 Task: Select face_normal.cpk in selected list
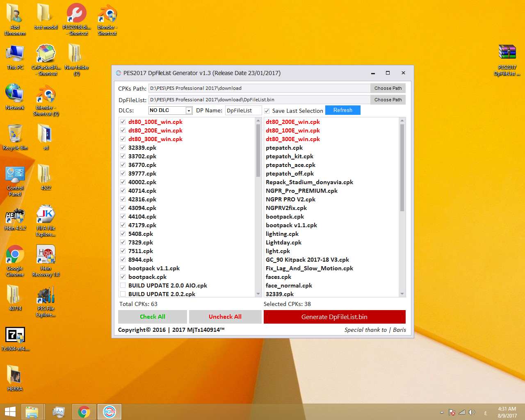click(289, 285)
